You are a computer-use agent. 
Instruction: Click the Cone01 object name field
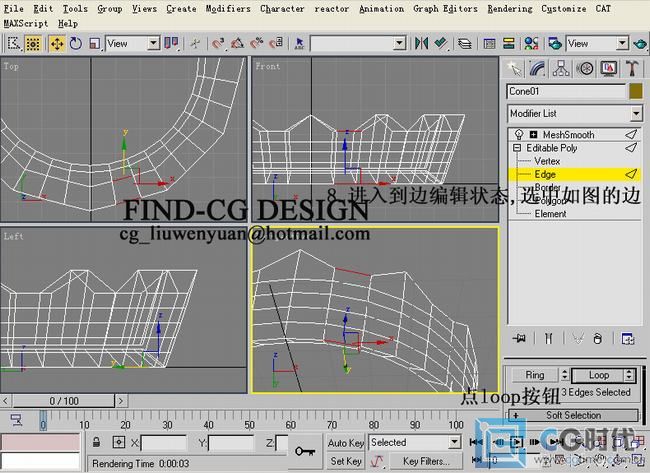point(566,91)
